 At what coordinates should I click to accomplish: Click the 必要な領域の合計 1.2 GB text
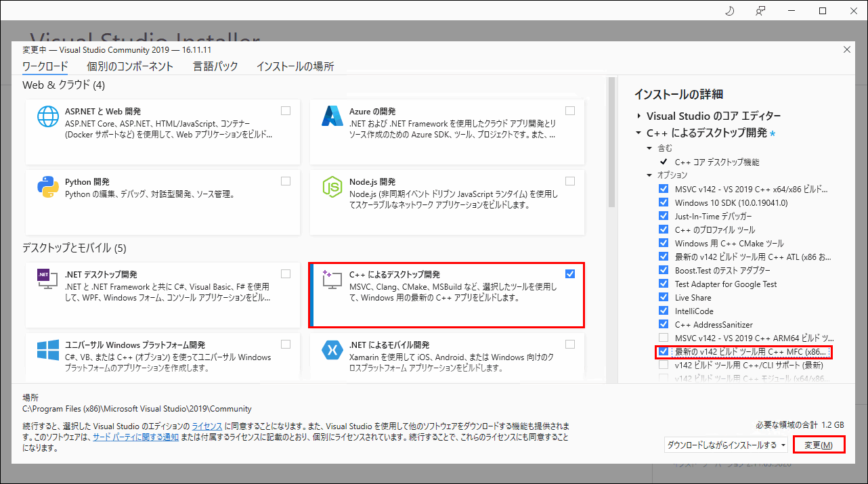(x=800, y=425)
